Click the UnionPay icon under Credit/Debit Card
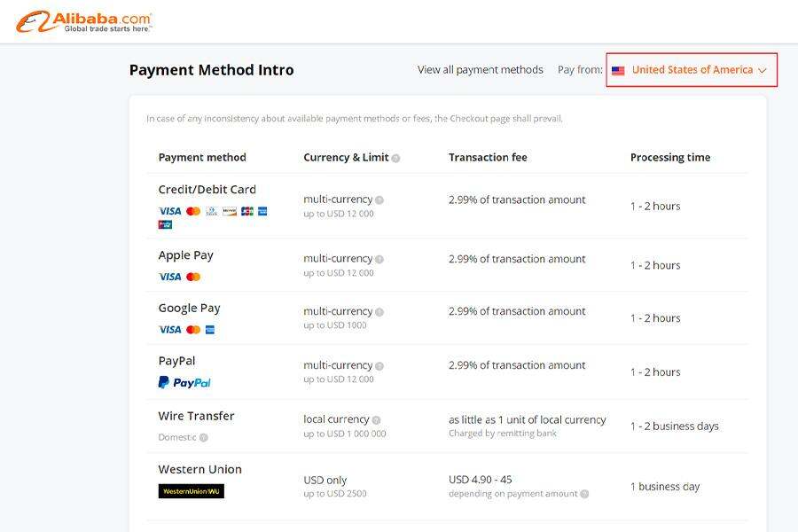 (165, 224)
